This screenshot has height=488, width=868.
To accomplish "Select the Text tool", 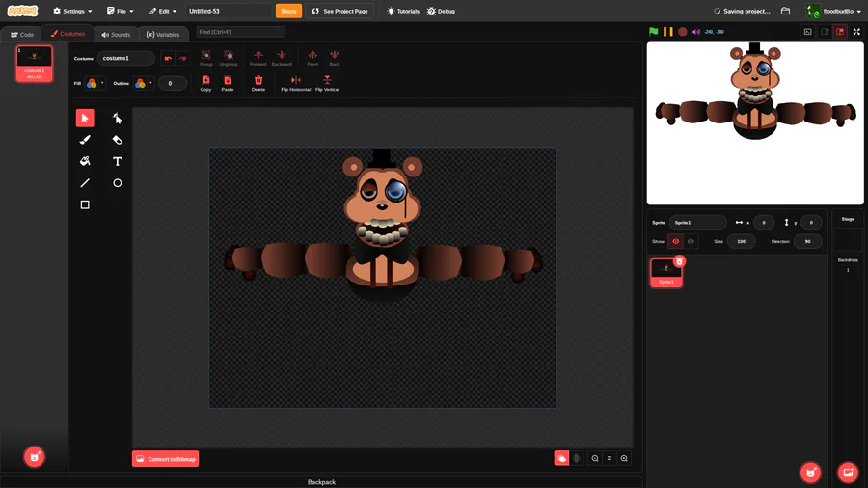I will 118,162.
